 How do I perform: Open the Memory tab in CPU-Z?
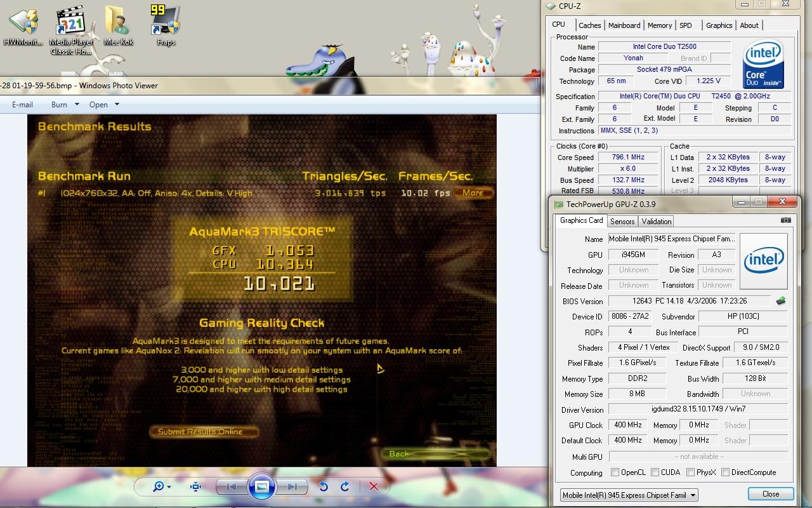tap(660, 25)
